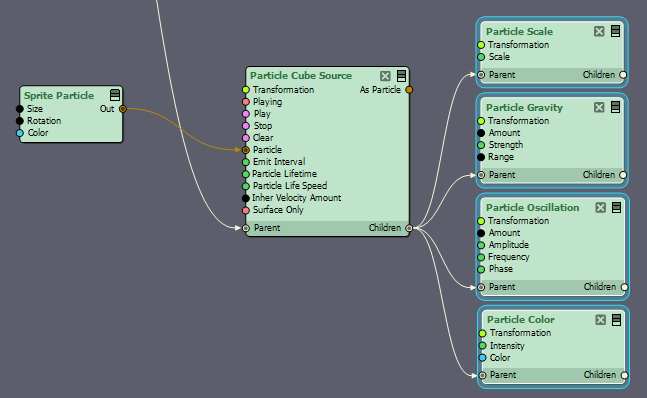
Task: Click Particle Color Children port
Action: tap(624, 375)
